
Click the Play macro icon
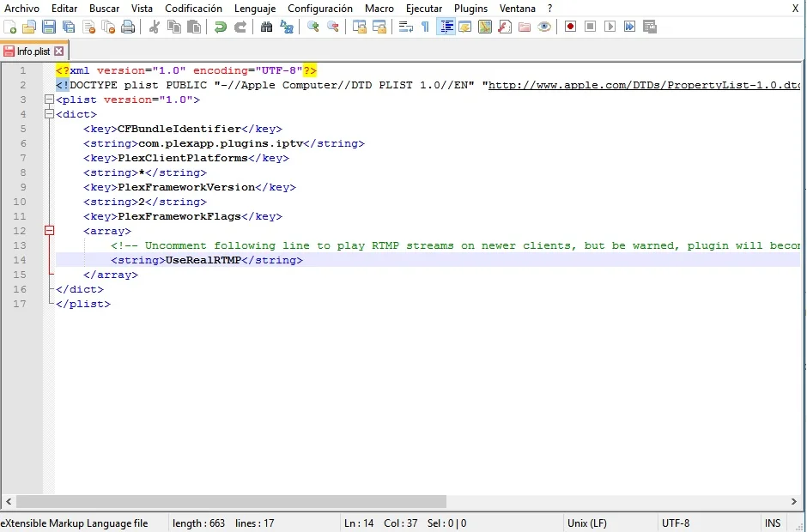[610, 27]
